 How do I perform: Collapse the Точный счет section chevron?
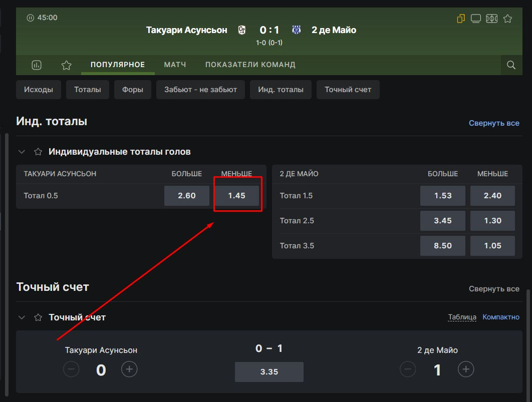pos(22,317)
